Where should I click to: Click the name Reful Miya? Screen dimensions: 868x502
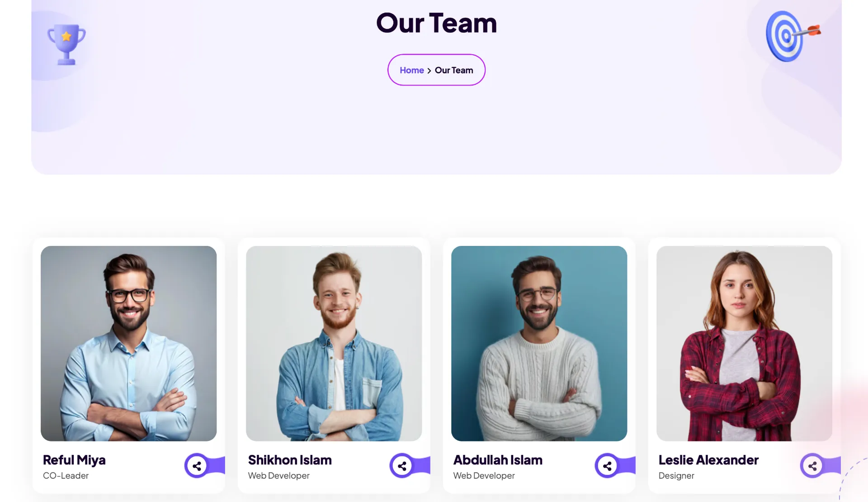tap(74, 460)
